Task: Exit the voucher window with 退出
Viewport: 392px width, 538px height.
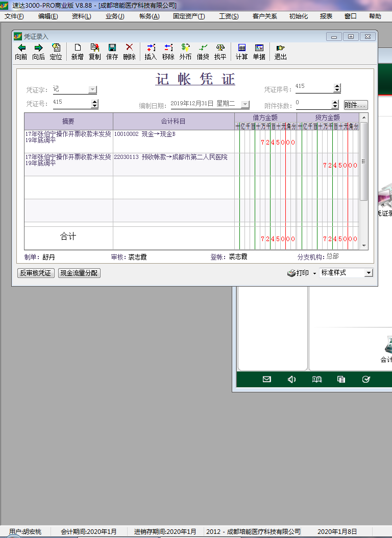Action: (x=281, y=52)
